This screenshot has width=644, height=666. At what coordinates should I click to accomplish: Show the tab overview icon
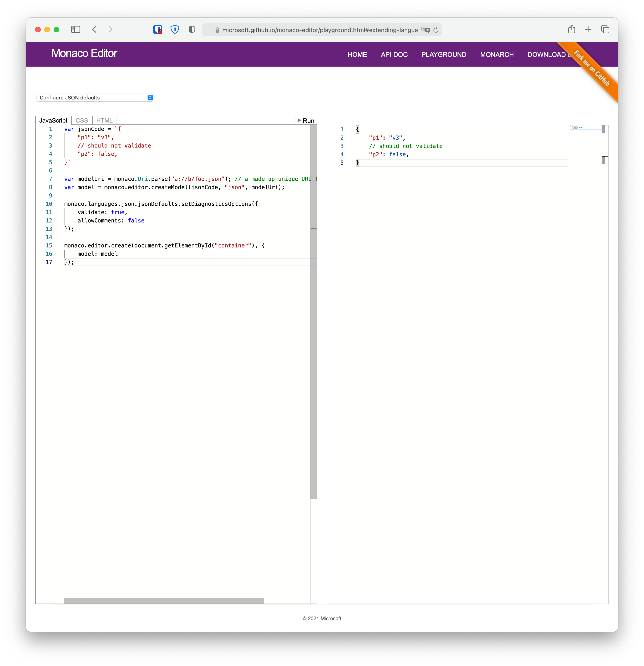coord(605,30)
